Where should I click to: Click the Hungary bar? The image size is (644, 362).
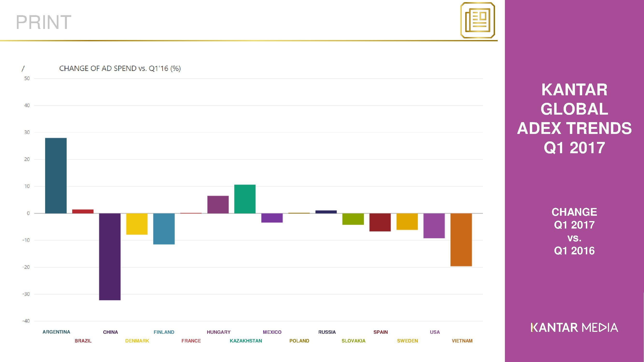pyautogui.click(x=218, y=205)
